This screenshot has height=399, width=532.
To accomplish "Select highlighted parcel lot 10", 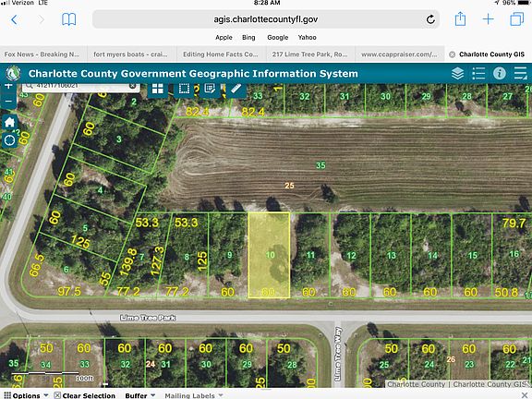I will pyautogui.click(x=269, y=255).
